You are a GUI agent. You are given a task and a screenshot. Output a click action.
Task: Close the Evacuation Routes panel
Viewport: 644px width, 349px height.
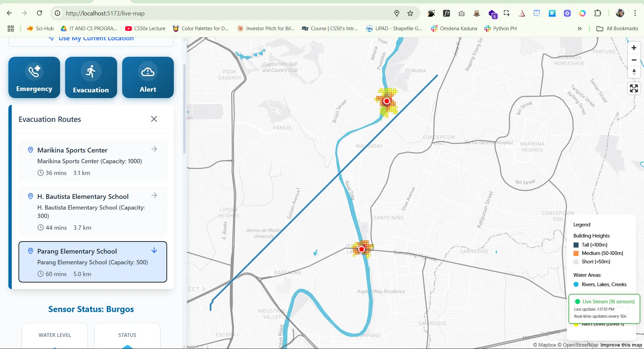[x=154, y=119]
